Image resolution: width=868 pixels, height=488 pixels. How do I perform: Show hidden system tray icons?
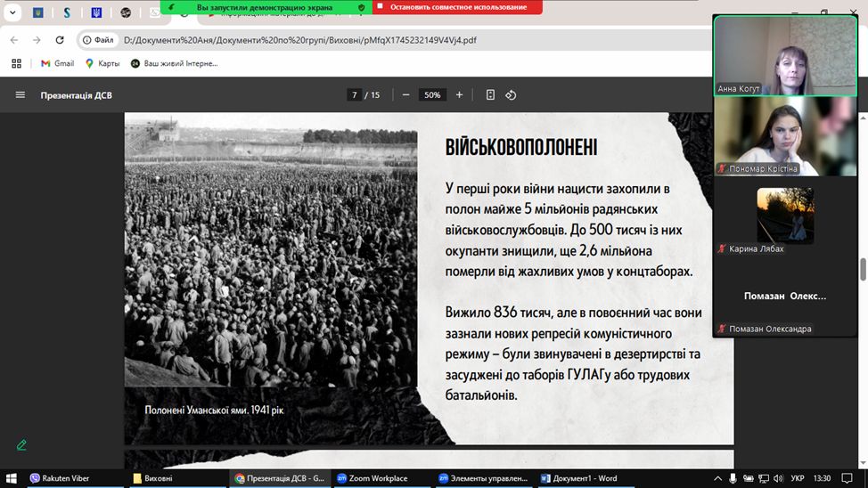coord(717,478)
